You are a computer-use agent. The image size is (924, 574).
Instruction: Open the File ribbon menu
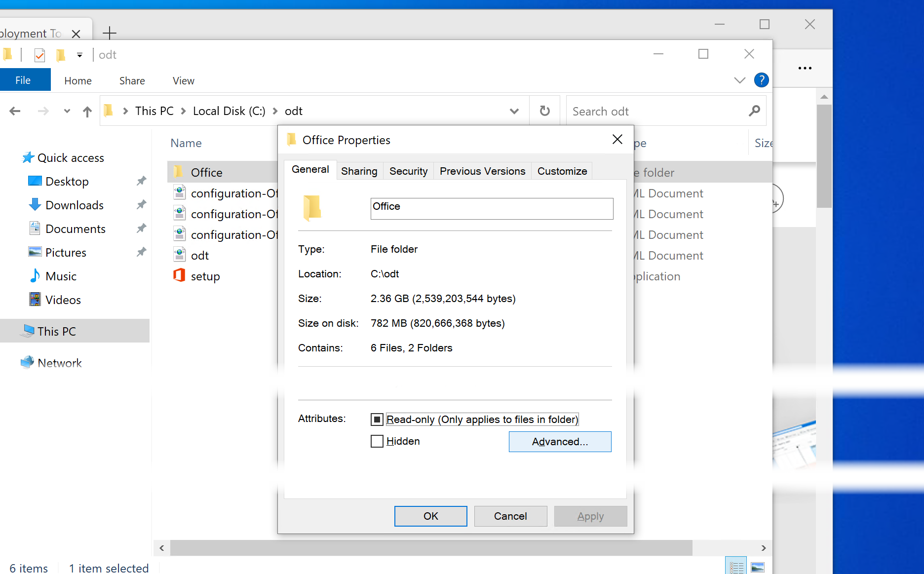pyautogui.click(x=23, y=80)
